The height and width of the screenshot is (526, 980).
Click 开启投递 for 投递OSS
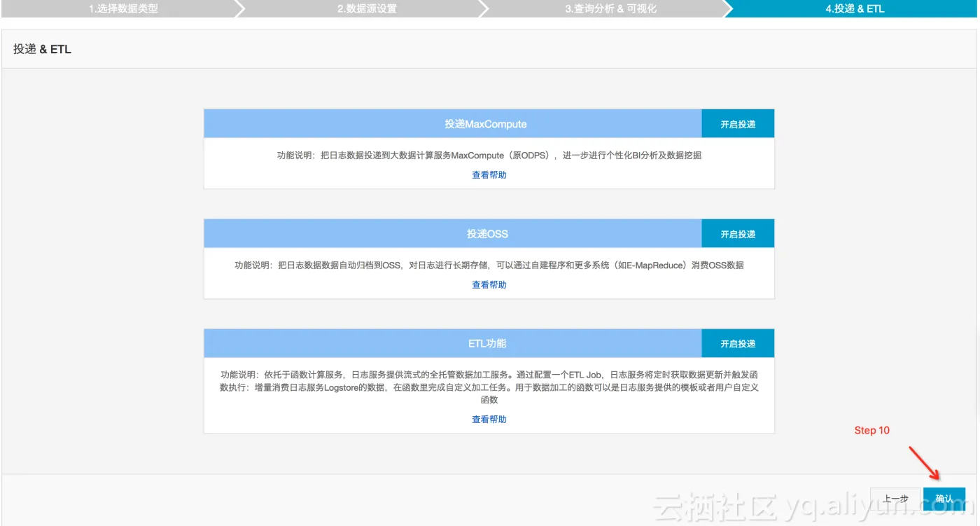point(738,234)
